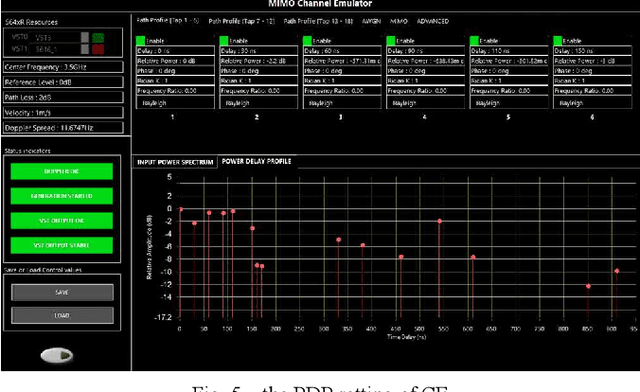The height and width of the screenshot is (392, 640).
Task: Select the tap marker near 540 ns
Action: coord(440,221)
